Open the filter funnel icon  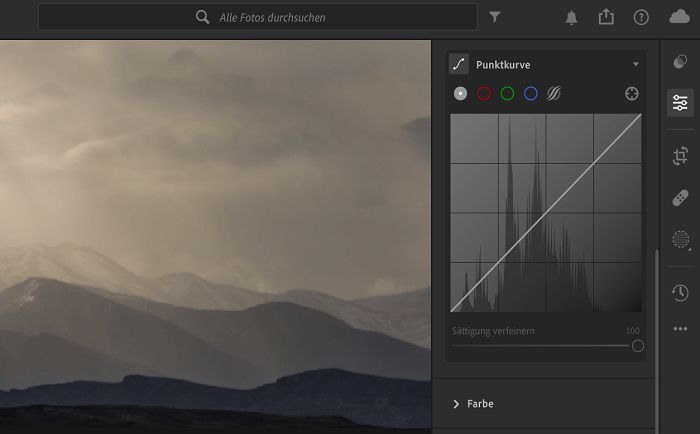pos(495,17)
